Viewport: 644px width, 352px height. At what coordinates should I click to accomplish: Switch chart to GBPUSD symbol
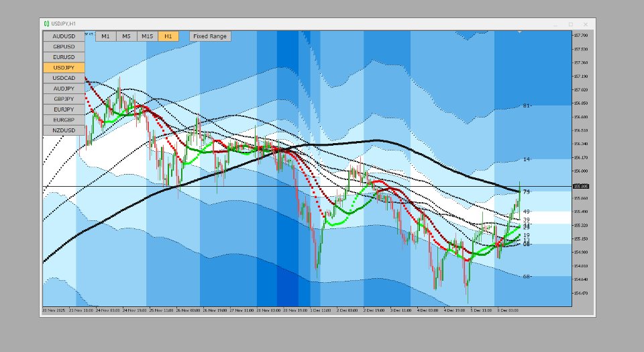click(64, 46)
